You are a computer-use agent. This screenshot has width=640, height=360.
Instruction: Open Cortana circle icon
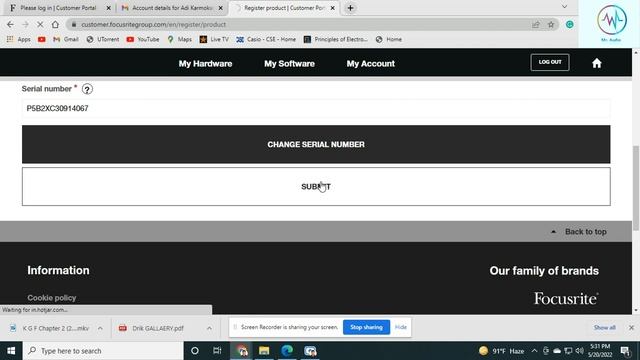[x=195, y=351]
